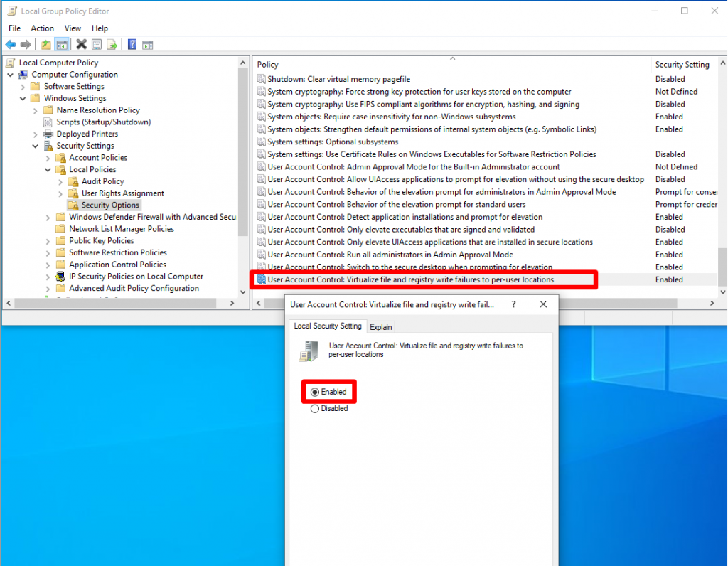Image resolution: width=728 pixels, height=566 pixels.
Task: Collapse the Local Policies tree node
Action: click(48, 169)
